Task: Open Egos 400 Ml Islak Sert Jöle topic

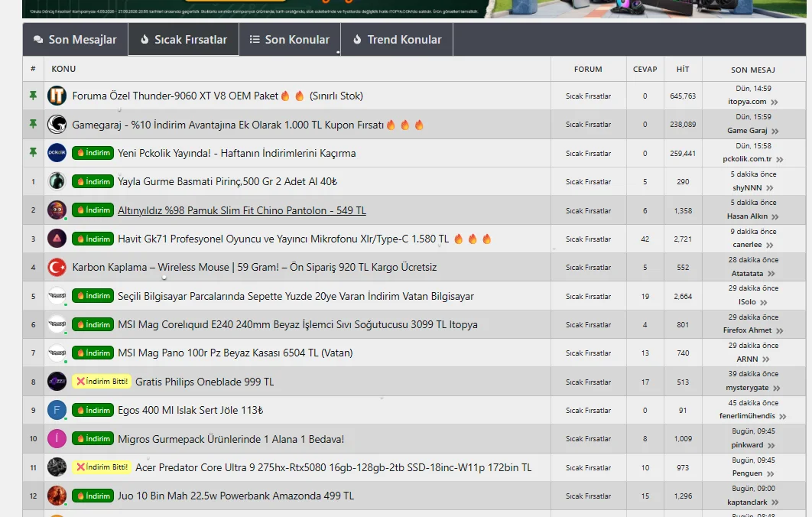Action: [x=190, y=410]
